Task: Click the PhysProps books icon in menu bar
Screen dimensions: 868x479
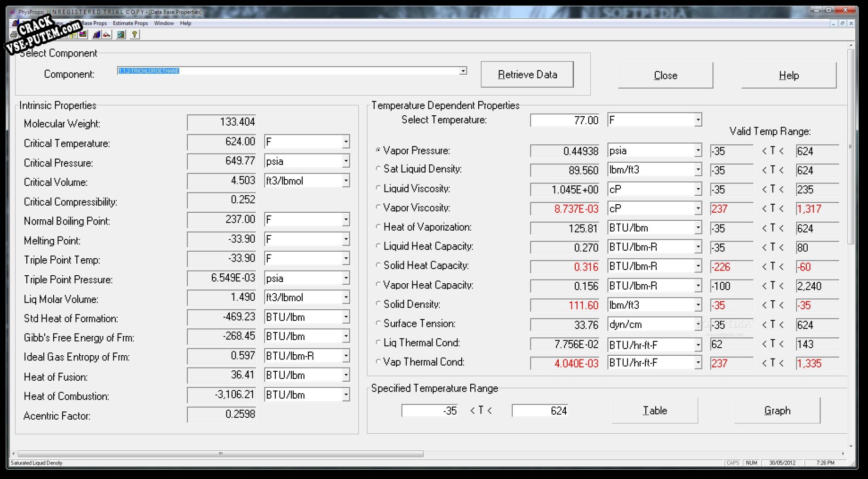Action: coord(16,23)
